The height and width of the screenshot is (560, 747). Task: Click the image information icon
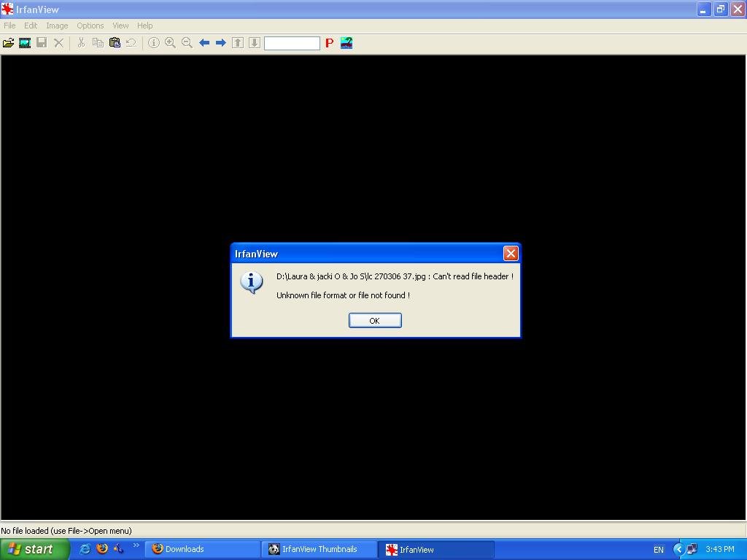pyautogui.click(x=154, y=43)
